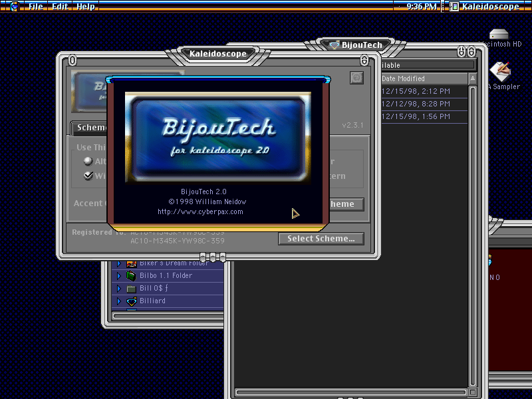The image size is (532, 399).
Task: Expand the Bill O$ folder triangle
Action: pos(119,289)
